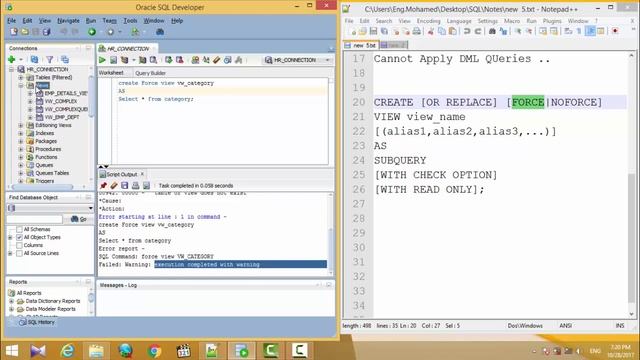The height and width of the screenshot is (360, 640).
Task: Tick the All Schemas checkbox
Action: 19,229
